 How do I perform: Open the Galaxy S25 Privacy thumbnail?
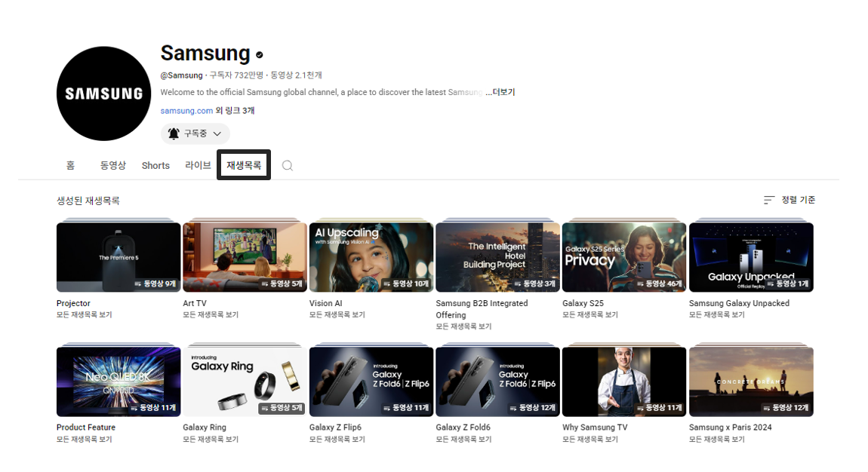624,257
